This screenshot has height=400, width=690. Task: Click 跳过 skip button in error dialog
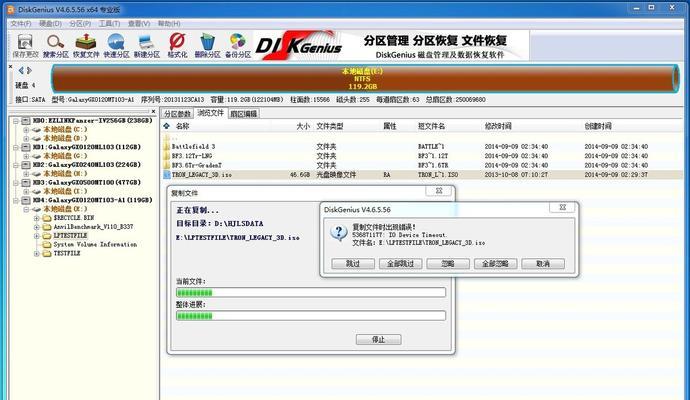(x=353, y=264)
